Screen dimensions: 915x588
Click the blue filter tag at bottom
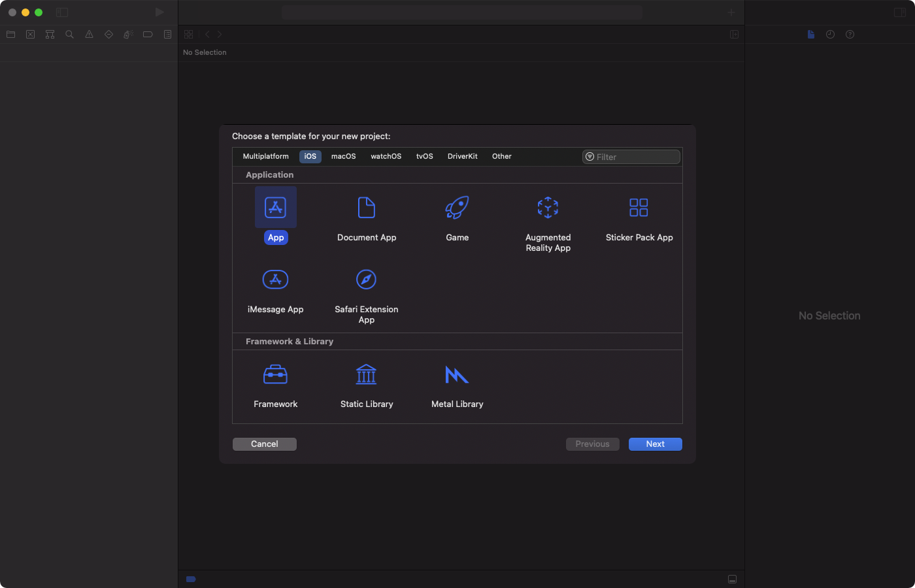click(191, 580)
